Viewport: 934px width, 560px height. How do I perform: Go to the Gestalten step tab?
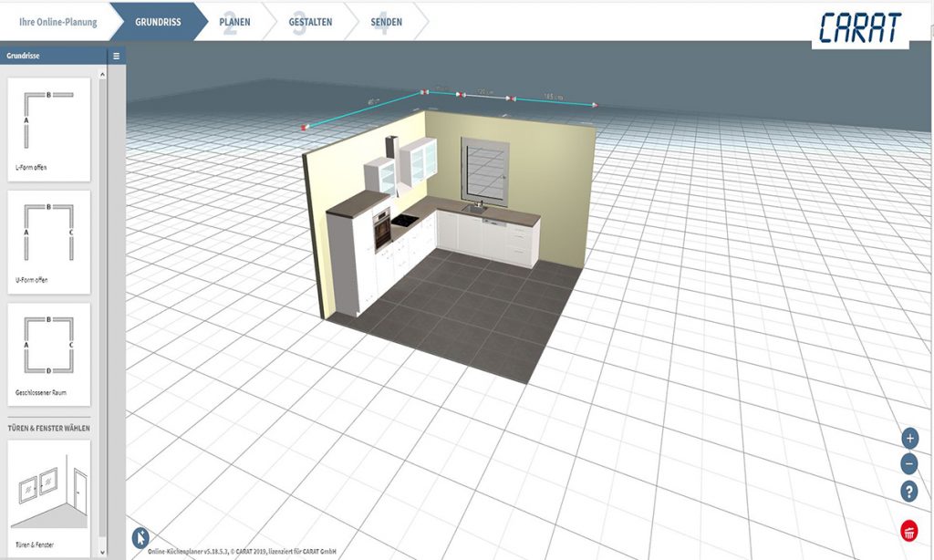311,21
